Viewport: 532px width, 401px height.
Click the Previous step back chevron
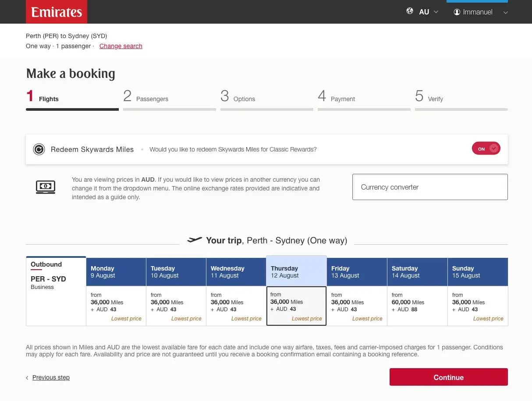27,377
